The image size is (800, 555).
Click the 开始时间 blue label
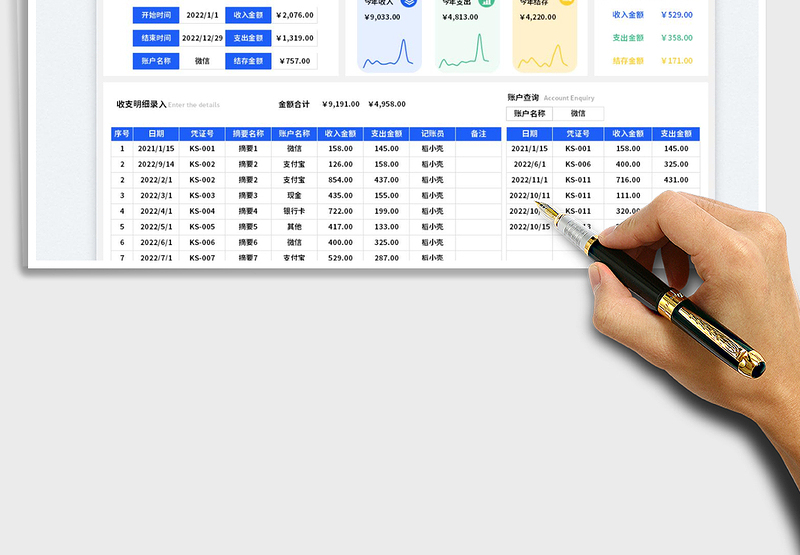pyautogui.click(x=155, y=15)
